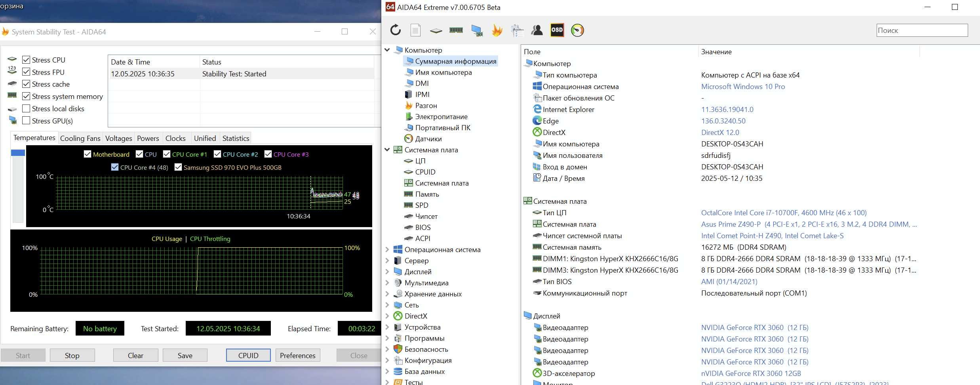
Task: Expand Операционная система tree node
Action: tap(387, 250)
